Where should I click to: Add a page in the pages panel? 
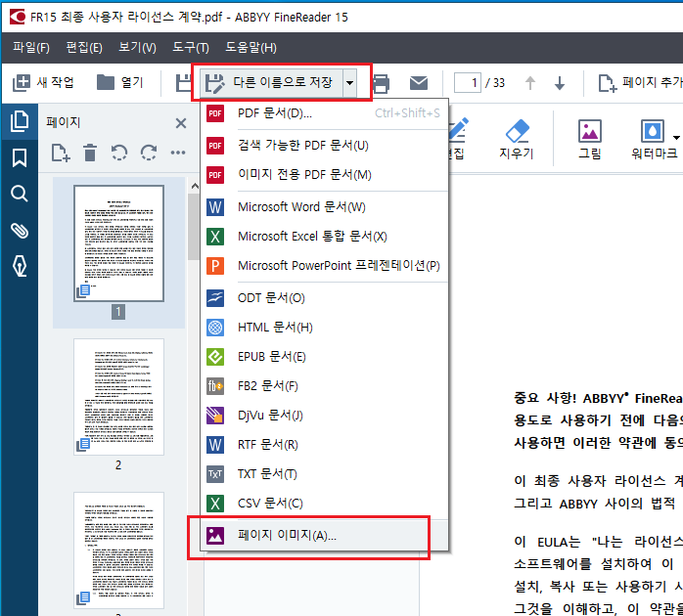coord(61,153)
